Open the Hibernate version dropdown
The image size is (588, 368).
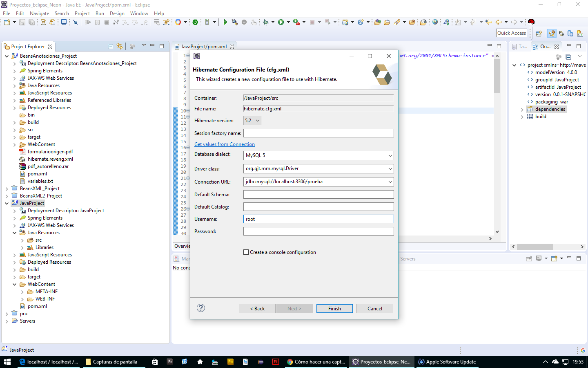[252, 121]
